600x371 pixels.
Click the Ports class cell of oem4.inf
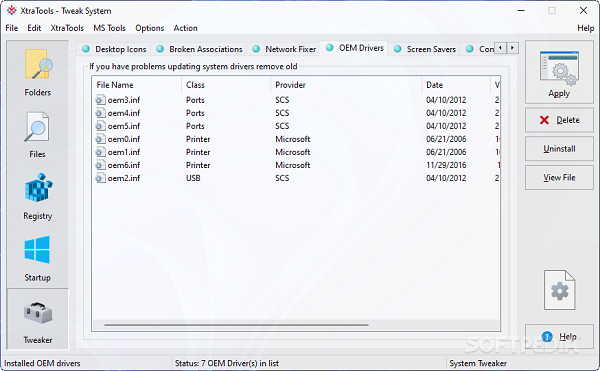click(x=195, y=113)
